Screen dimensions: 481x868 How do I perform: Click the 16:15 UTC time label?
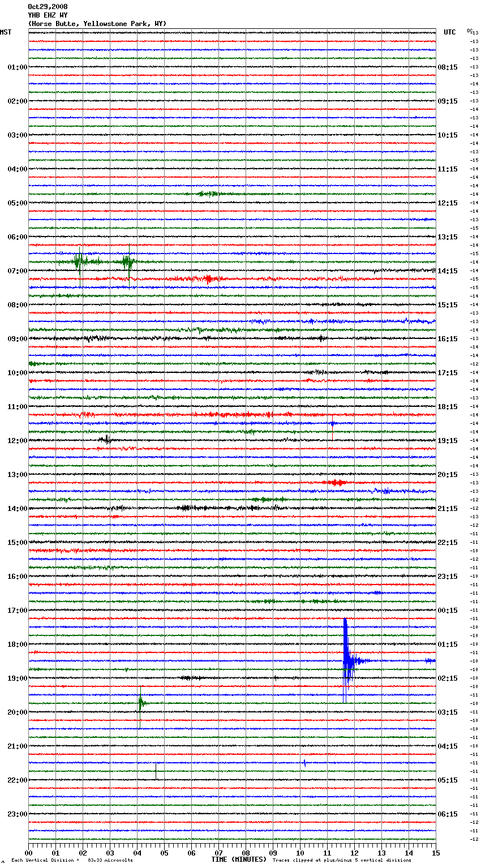point(448,339)
